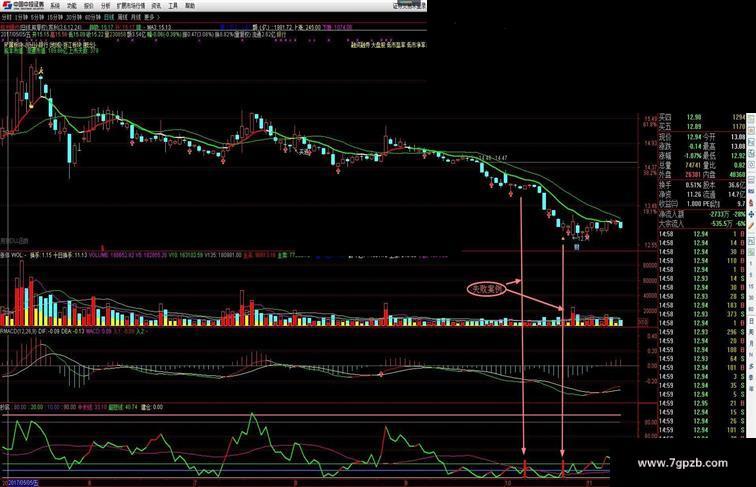
Task: Click the 2017/05/05 date label at bottom left
Action: pyautogui.click(x=22, y=482)
